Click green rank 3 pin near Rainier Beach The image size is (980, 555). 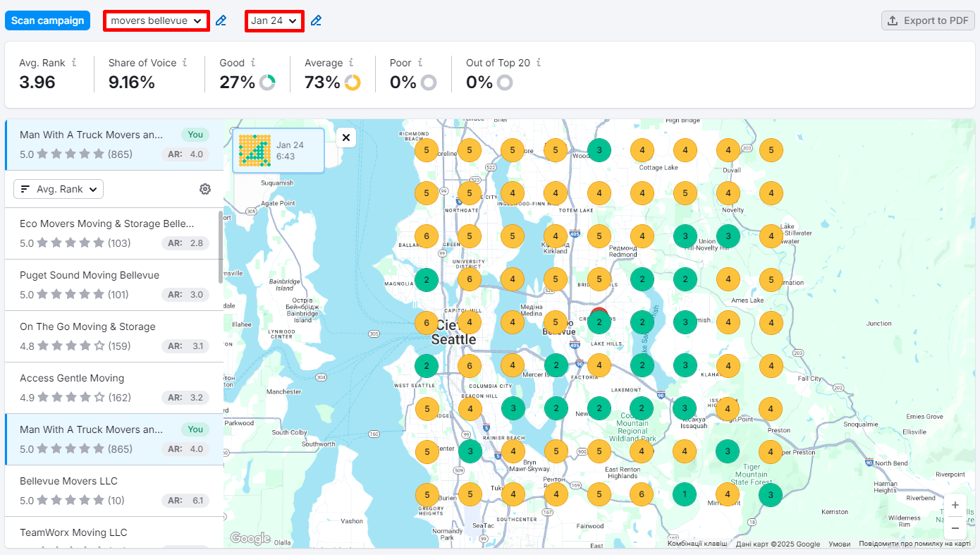click(x=469, y=451)
